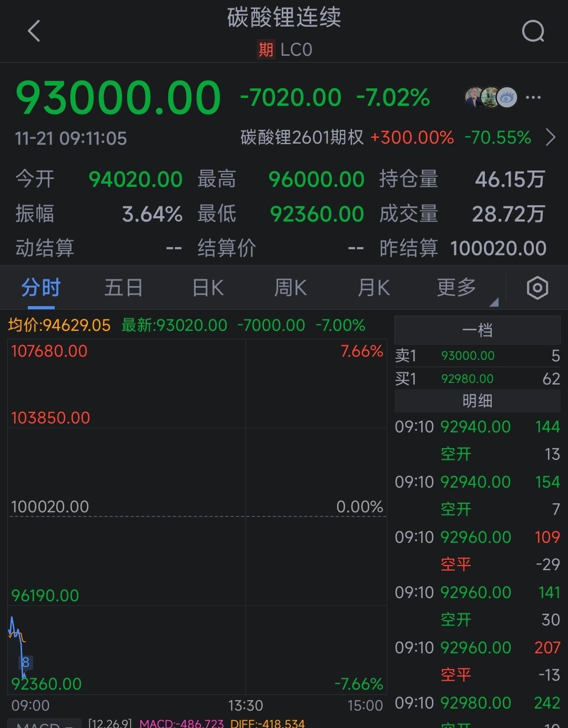Tap the main price 93000.00
568x728 pixels.
(x=118, y=98)
